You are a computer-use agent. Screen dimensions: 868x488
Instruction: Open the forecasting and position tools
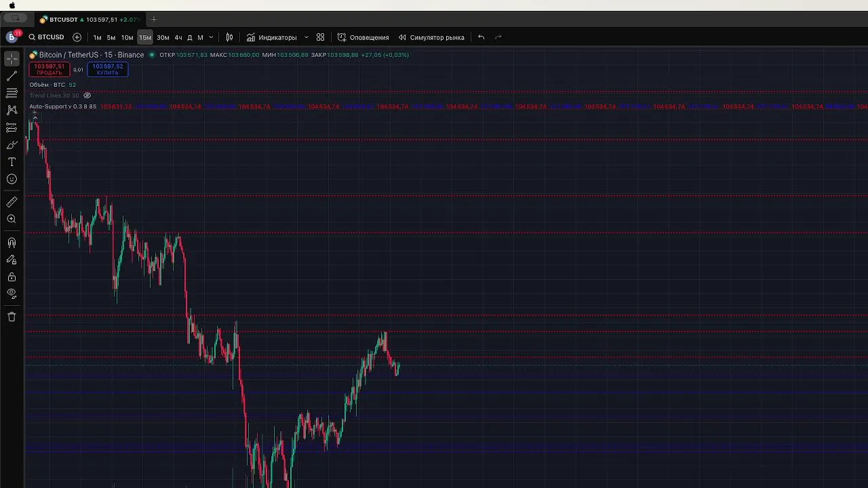click(x=12, y=127)
